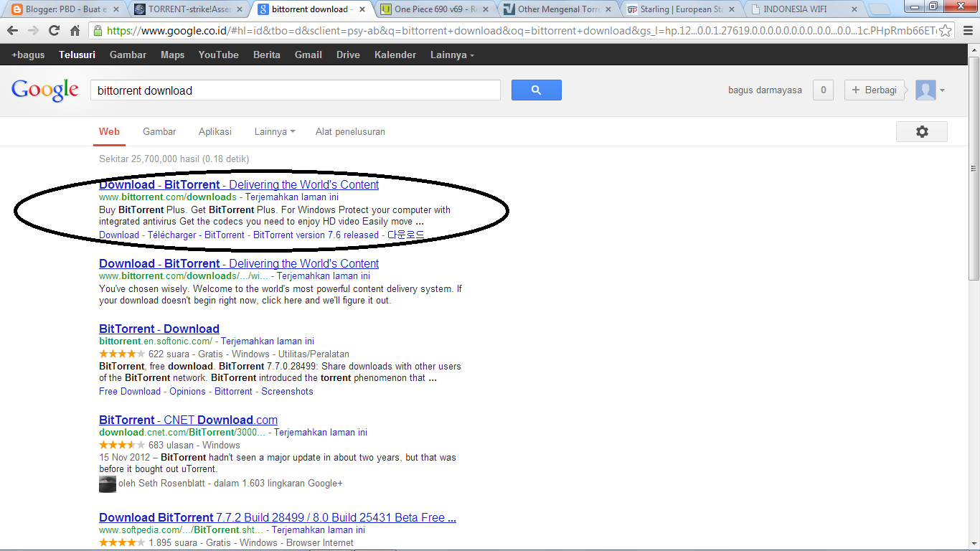The height and width of the screenshot is (551, 980).
Task: Open the profile avatar picture
Action: pyautogui.click(x=925, y=90)
